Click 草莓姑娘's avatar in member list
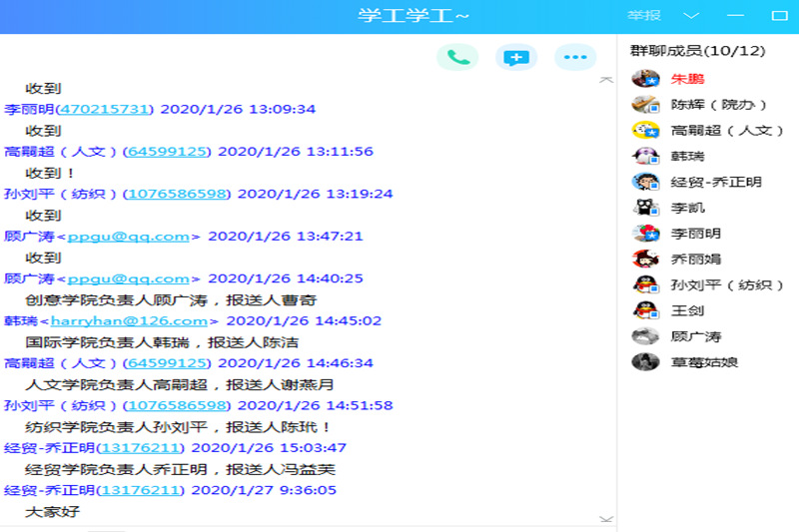This screenshot has width=799, height=532. (645, 362)
